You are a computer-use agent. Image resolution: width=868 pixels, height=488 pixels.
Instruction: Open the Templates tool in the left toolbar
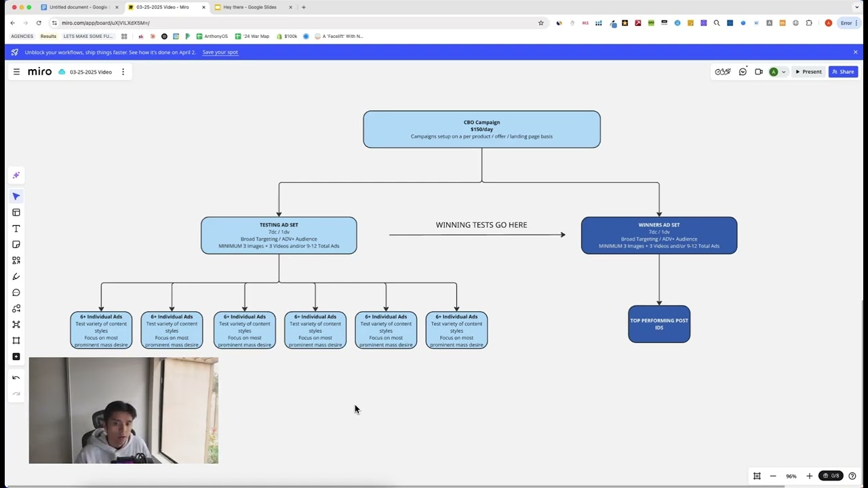point(16,212)
